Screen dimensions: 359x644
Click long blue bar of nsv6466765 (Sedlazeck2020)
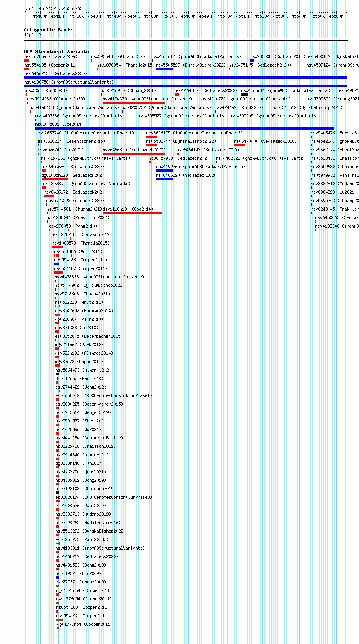coord(186,77)
